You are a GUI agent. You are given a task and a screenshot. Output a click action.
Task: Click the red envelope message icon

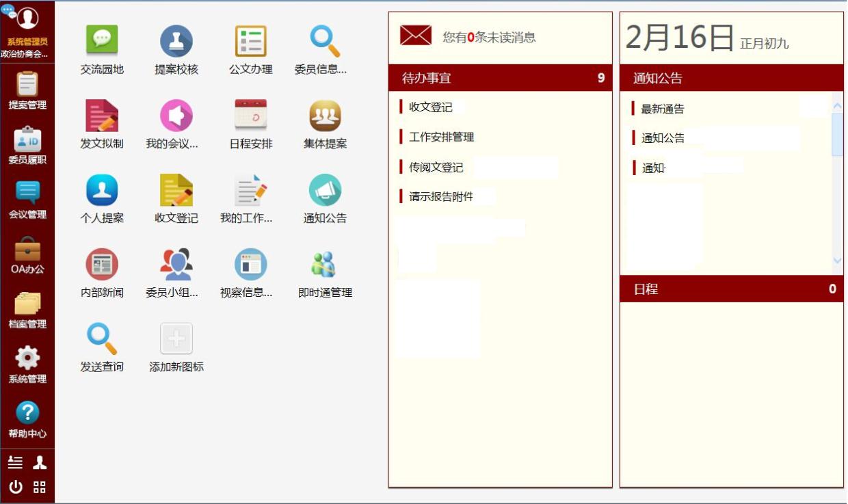click(416, 35)
